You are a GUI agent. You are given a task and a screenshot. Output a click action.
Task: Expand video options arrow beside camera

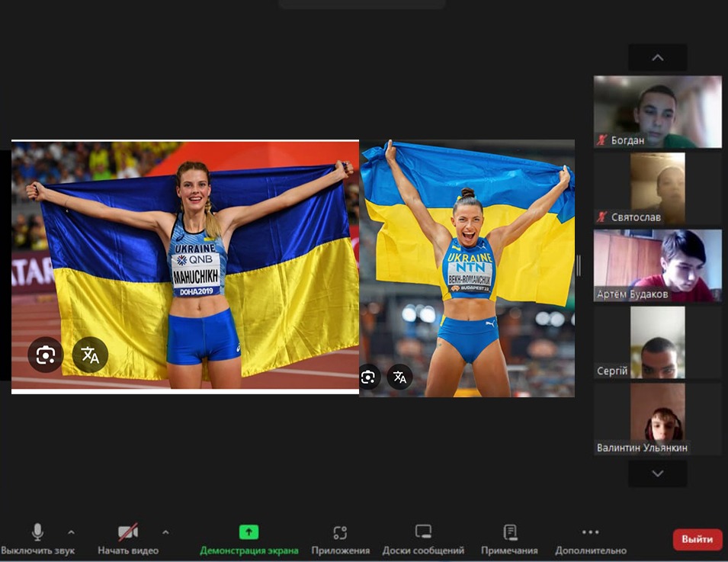(x=165, y=532)
